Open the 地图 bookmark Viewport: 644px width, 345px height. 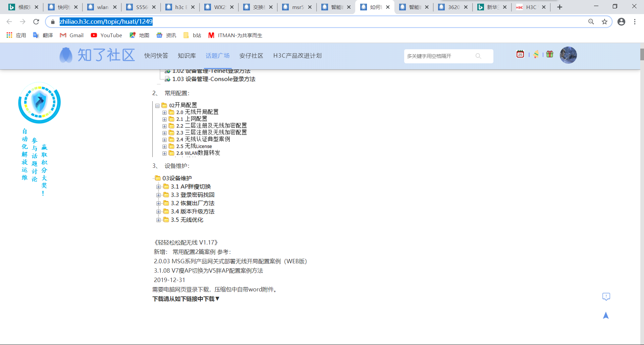coord(139,35)
